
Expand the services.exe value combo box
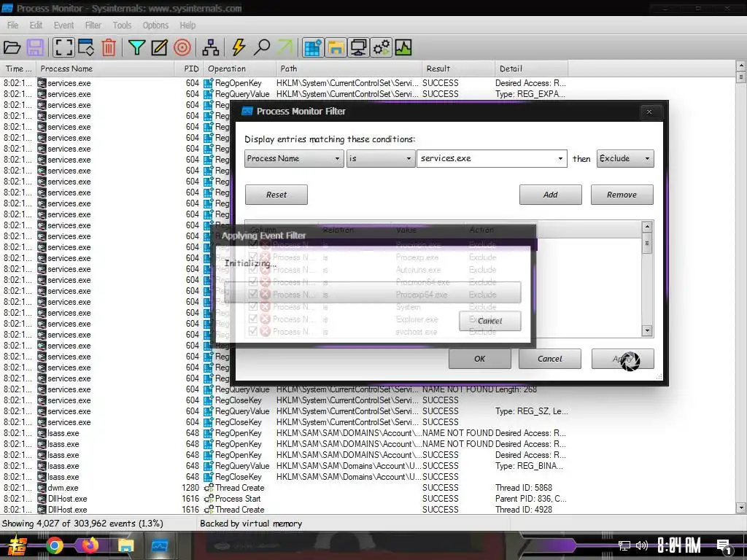click(560, 158)
